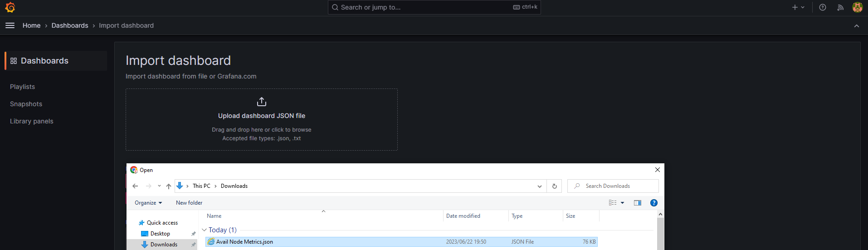The width and height of the screenshot is (868, 250).
Task: Go up one folder level
Action: click(x=169, y=186)
